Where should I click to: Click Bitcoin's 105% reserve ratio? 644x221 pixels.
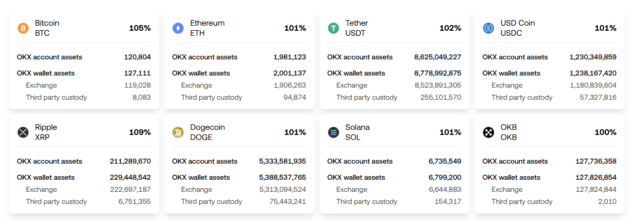tap(140, 28)
